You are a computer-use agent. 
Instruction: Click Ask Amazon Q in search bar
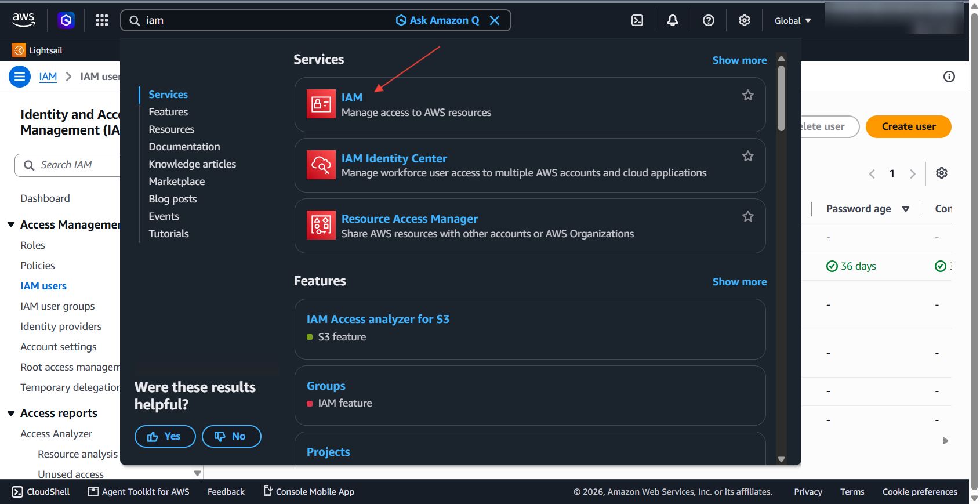[438, 20]
